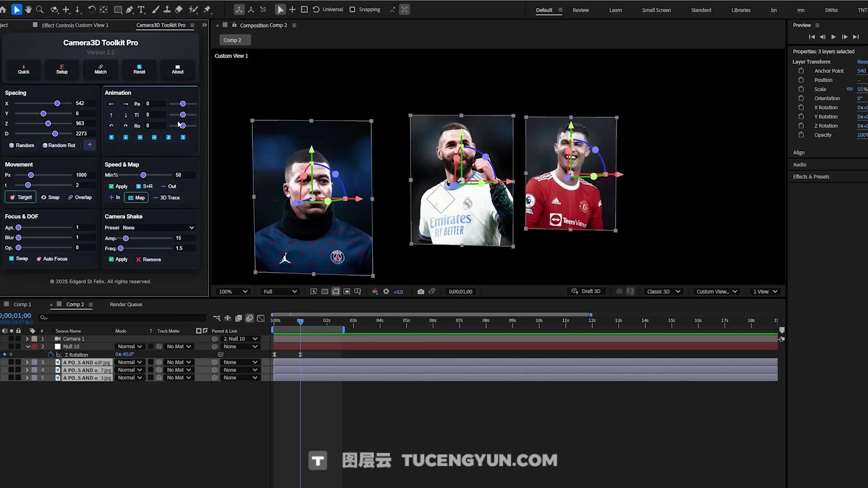Select the Zoom magnifier tool
Image resolution: width=868 pixels, height=488 pixels.
tap(40, 9)
